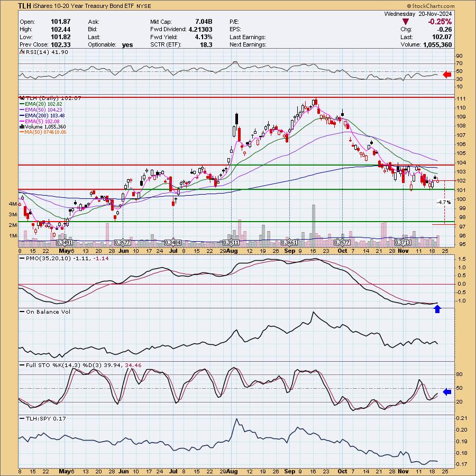Click the SCTR (ETF) value 18.3
The image size is (476, 476).
[x=206, y=44]
